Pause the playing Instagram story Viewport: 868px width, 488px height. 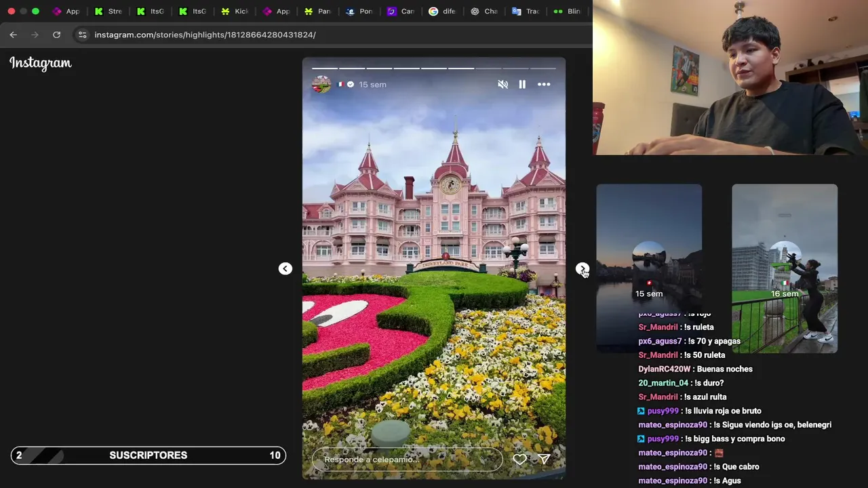(522, 85)
